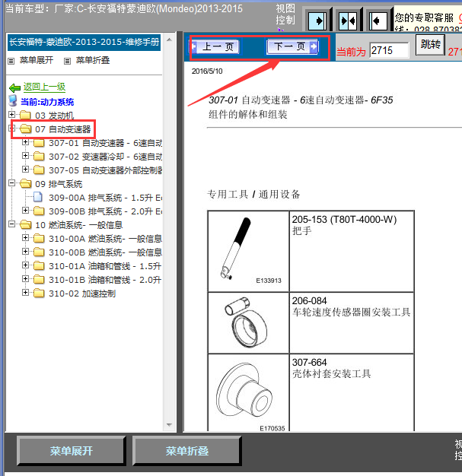Collapse the 10 燃油系统 node
Image resolution: width=462 pixels, height=476 pixels.
[x=11, y=224]
